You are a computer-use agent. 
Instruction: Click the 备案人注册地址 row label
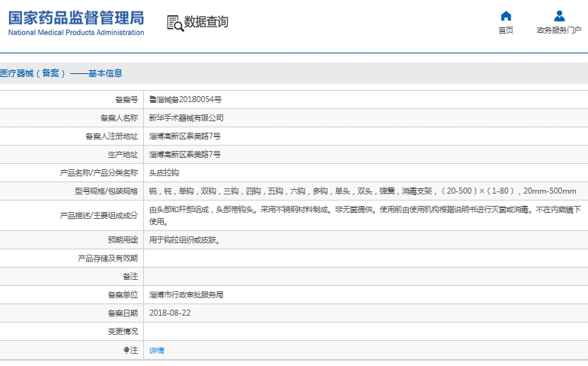coord(111,136)
